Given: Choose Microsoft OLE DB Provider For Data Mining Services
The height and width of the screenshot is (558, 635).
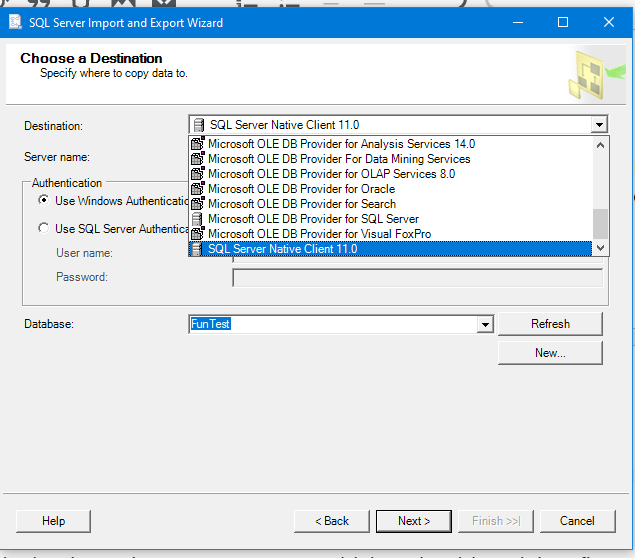Looking at the screenshot, I should tap(391, 159).
